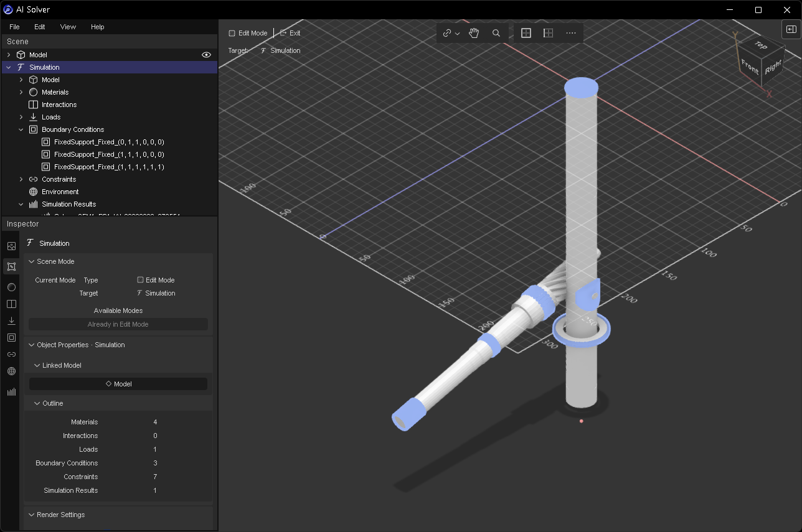This screenshot has height=532, width=802.
Task: Click the Boundary Conditions count 3 in Outline
Action: coord(155,463)
